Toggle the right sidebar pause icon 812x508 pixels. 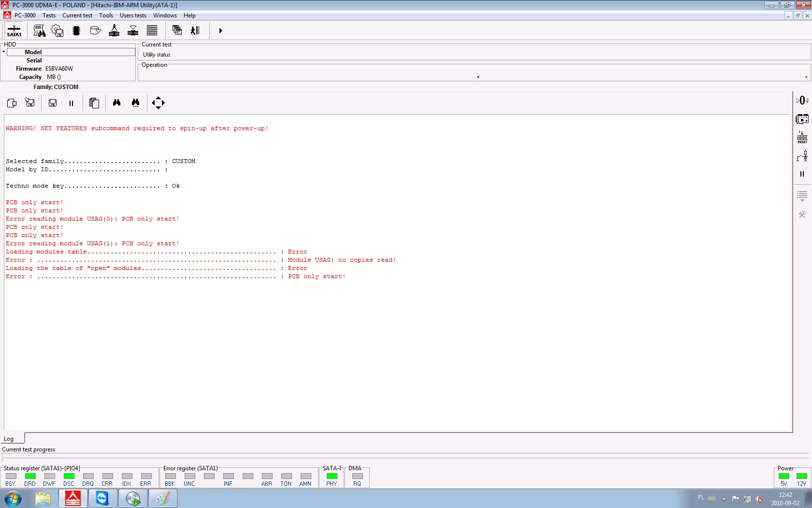coord(802,174)
